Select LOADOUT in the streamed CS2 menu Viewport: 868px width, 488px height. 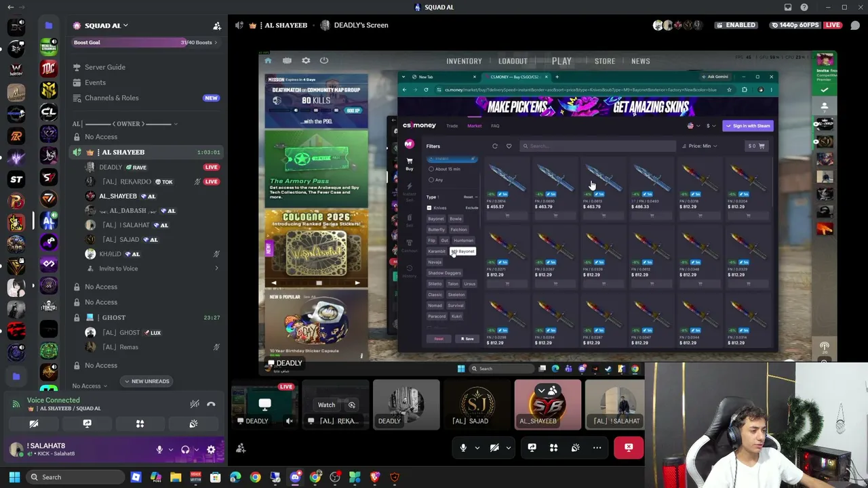click(x=513, y=61)
